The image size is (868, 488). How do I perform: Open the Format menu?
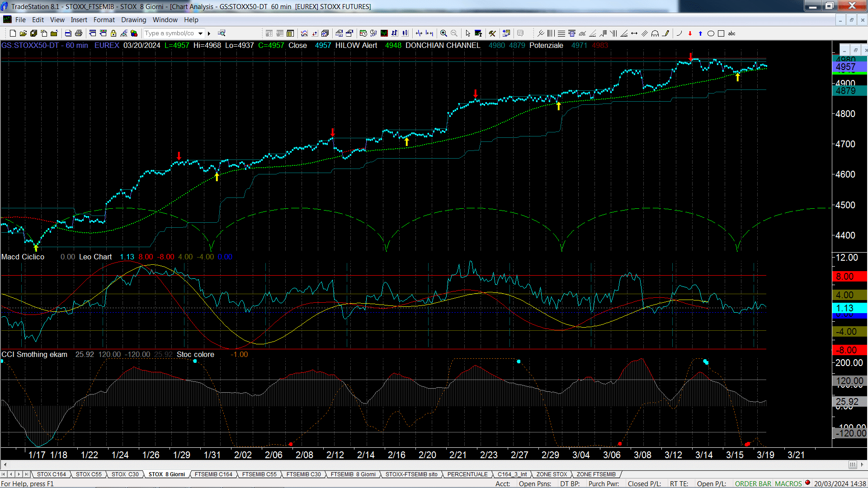(104, 20)
